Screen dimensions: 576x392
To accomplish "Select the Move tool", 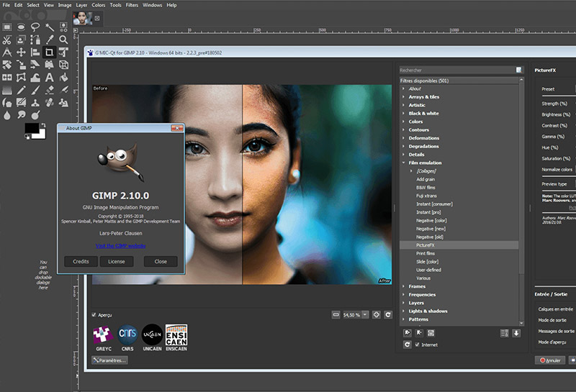I will 21,52.
